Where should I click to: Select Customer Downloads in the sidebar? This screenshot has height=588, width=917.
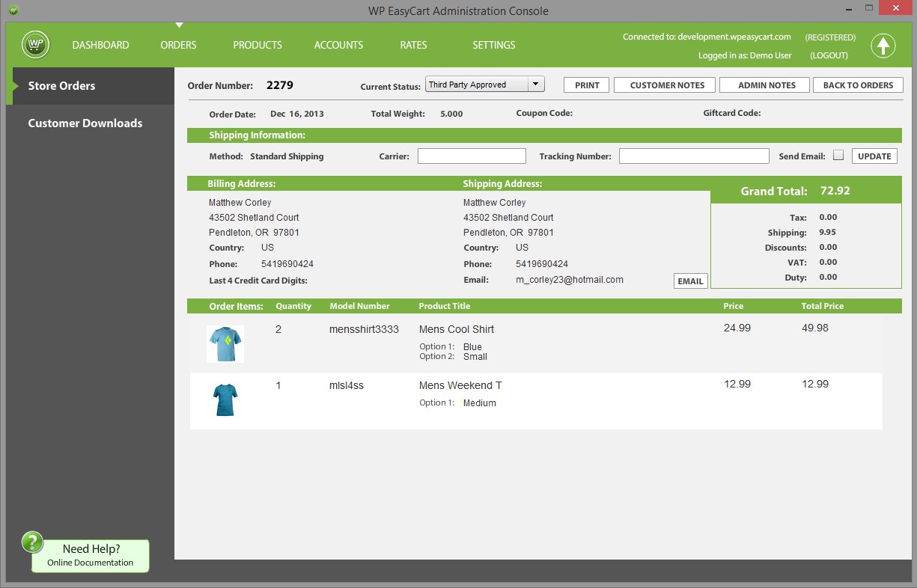click(x=85, y=123)
